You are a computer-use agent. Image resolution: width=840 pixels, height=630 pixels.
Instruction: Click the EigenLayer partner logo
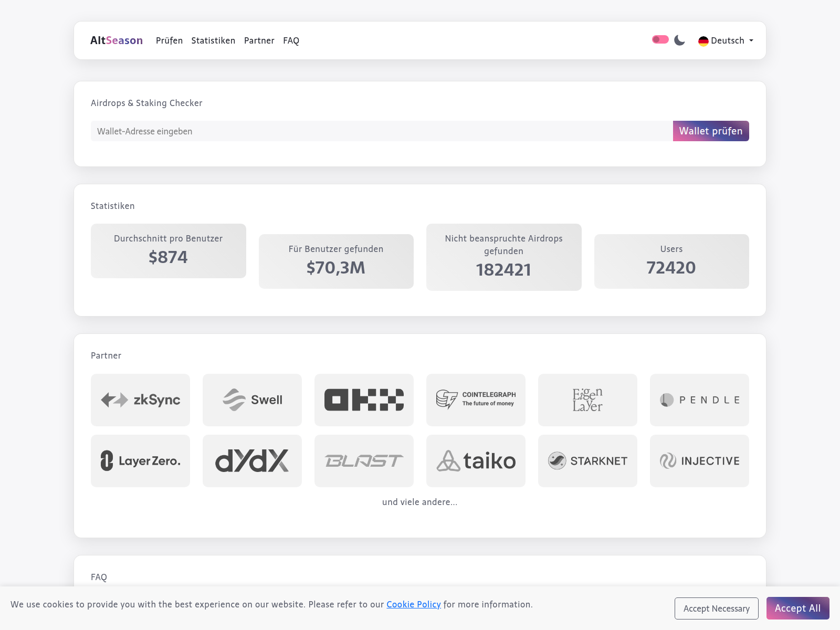[x=587, y=400]
